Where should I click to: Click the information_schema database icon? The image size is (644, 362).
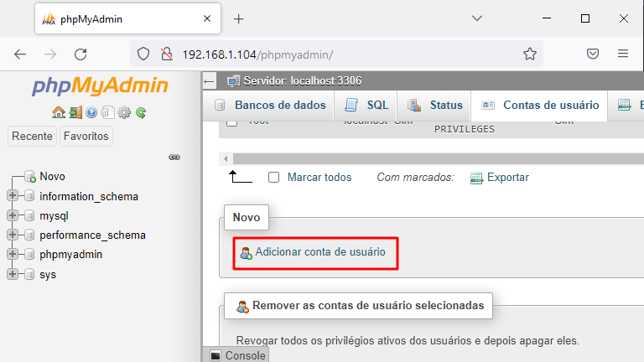tap(29, 196)
